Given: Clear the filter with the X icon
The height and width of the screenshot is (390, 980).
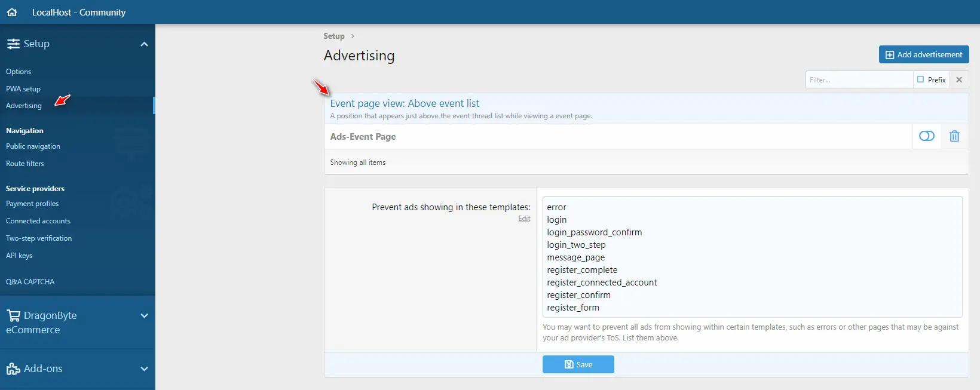Looking at the screenshot, I should 959,79.
